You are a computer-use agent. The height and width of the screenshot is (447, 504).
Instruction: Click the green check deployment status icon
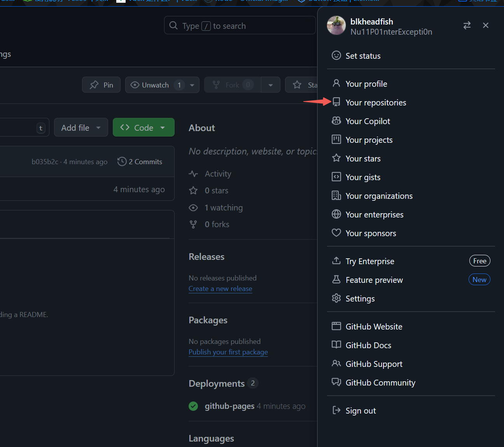coord(193,406)
